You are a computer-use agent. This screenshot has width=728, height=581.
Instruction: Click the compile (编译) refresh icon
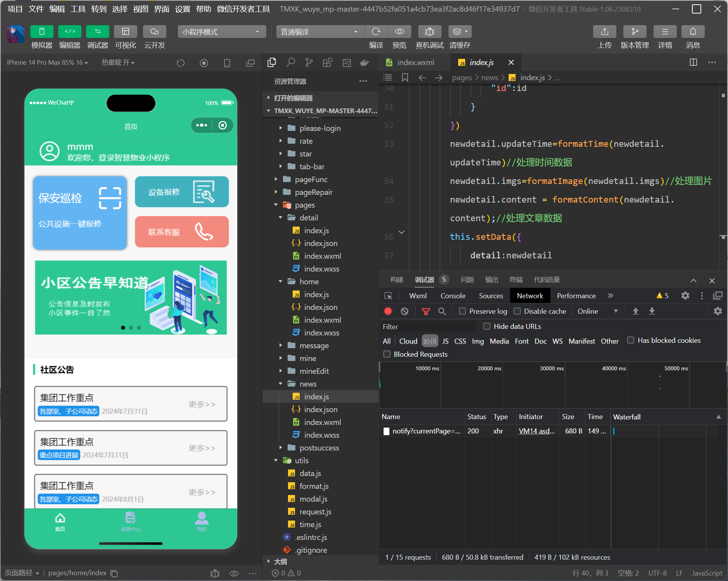coord(376,31)
